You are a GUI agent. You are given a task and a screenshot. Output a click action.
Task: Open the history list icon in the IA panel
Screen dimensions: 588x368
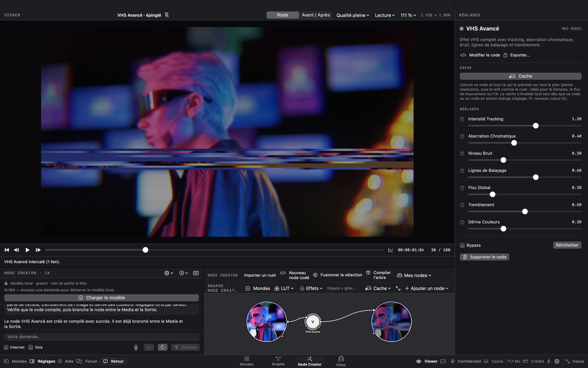tap(196, 273)
